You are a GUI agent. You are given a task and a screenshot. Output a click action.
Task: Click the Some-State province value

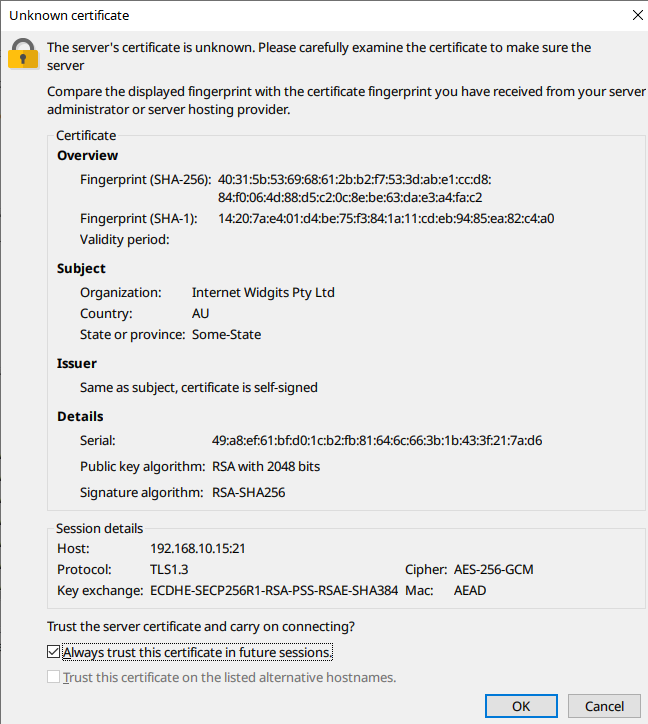point(226,334)
